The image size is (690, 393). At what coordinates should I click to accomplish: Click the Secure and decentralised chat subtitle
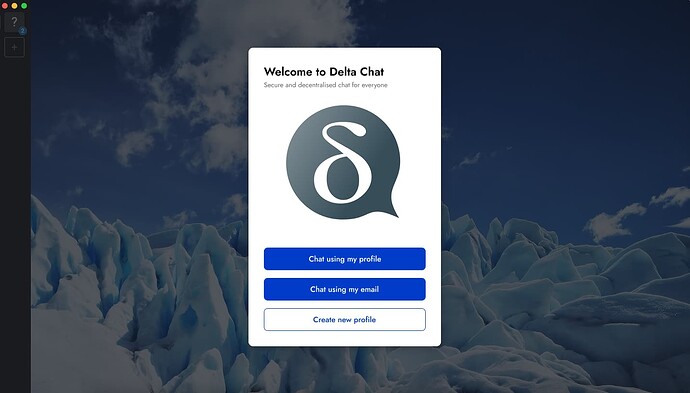(326, 85)
